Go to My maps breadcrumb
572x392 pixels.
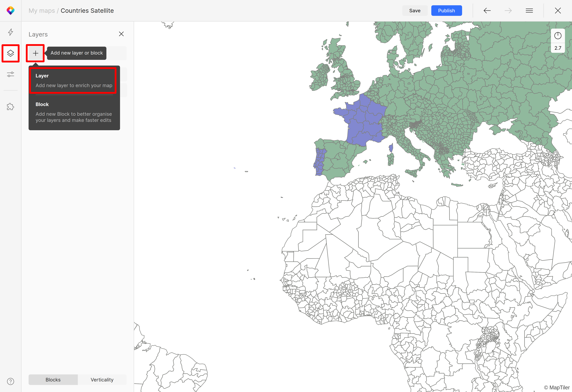42,11
